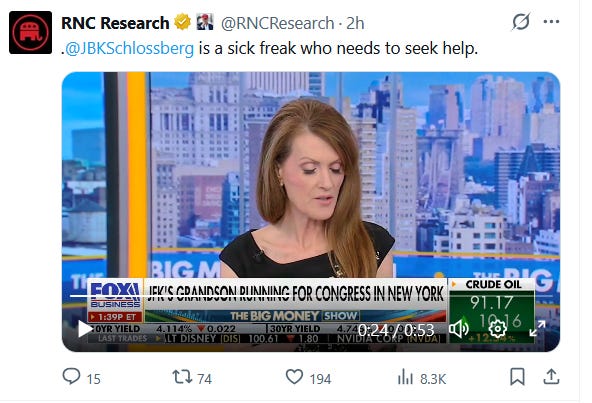The width and height of the screenshot is (592, 403).
Task: Click the affiliate badge thumbnail next to name
Action: [x=205, y=22]
